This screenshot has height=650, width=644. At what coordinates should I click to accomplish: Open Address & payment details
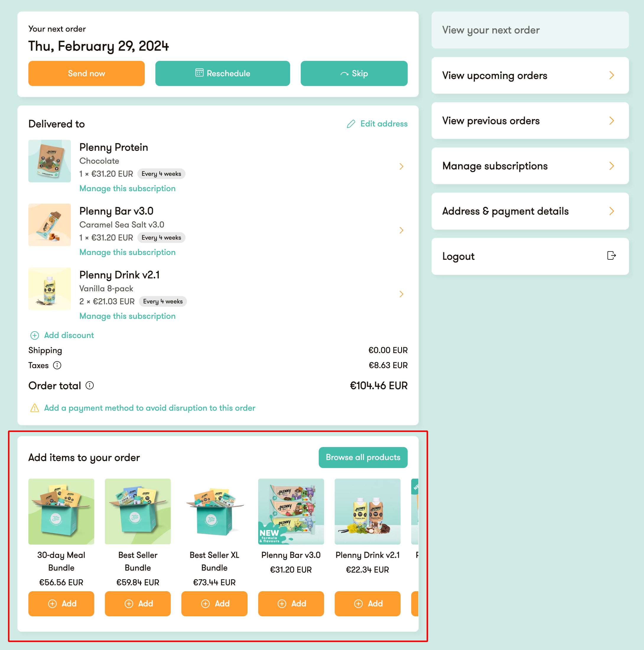click(x=530, y=211)
